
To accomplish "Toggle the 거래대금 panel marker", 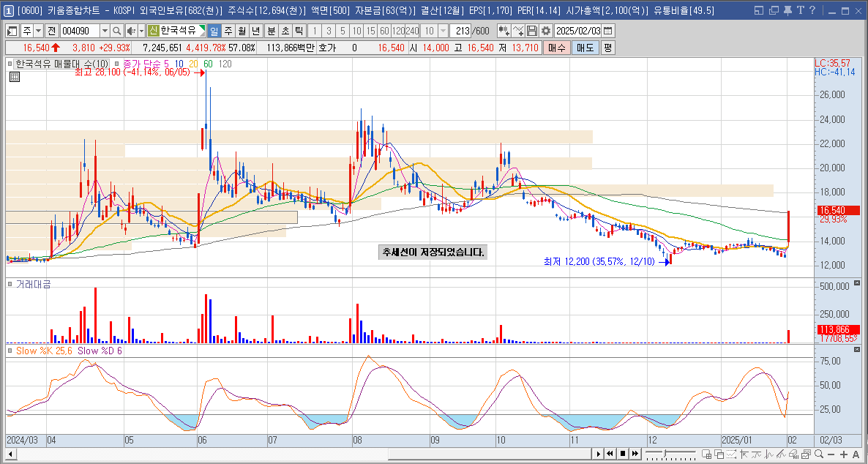I will pyautogui.click(x=10, y=284).
